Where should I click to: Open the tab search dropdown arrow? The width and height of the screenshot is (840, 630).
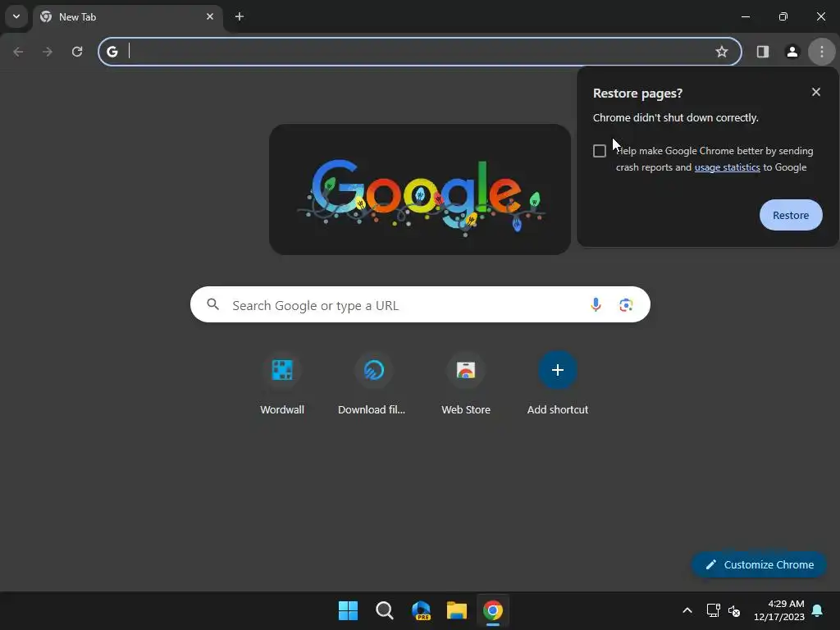pyautogui.click(x=16, y=16)
